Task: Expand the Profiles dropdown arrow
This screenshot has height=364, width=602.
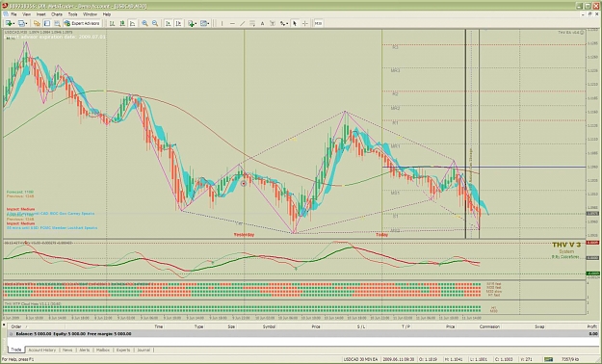Action: 26,23
